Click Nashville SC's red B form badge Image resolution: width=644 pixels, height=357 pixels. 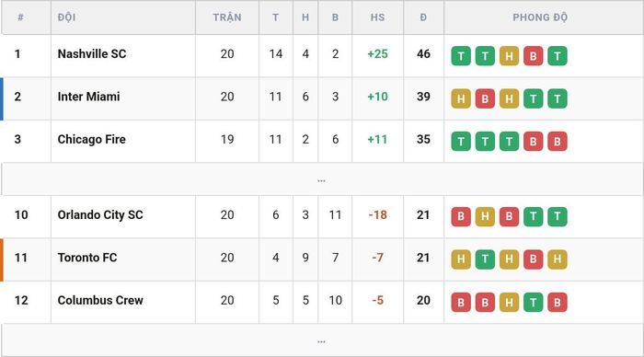533,56
